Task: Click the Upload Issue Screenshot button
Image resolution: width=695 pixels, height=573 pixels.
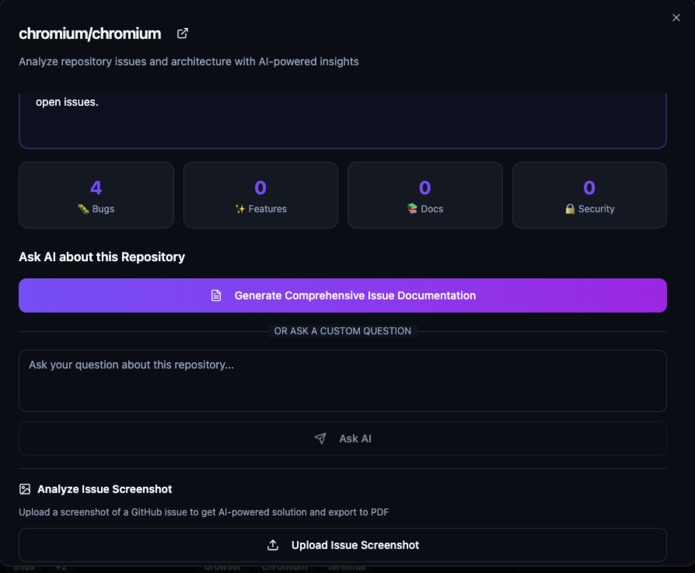Action: coord(343,545)
